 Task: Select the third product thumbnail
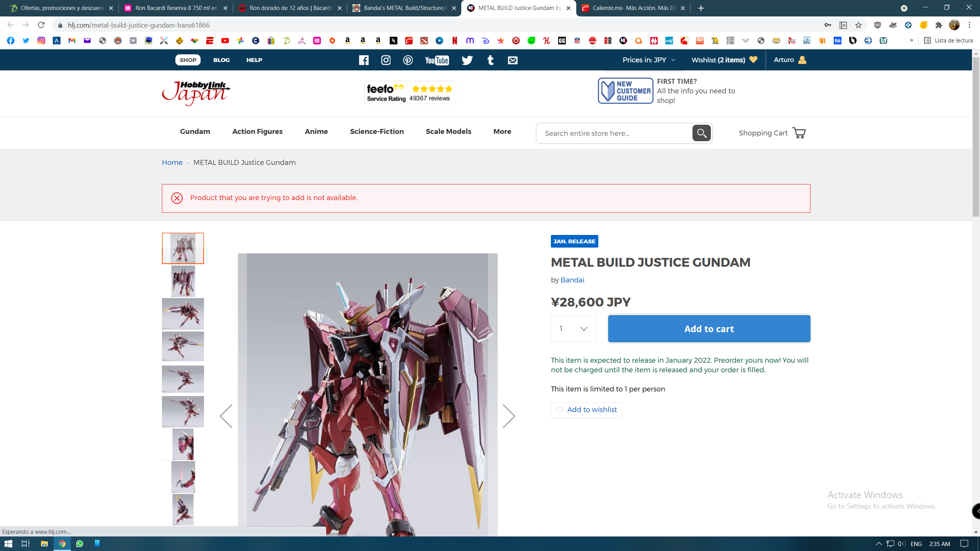click(x=183, y=314)
